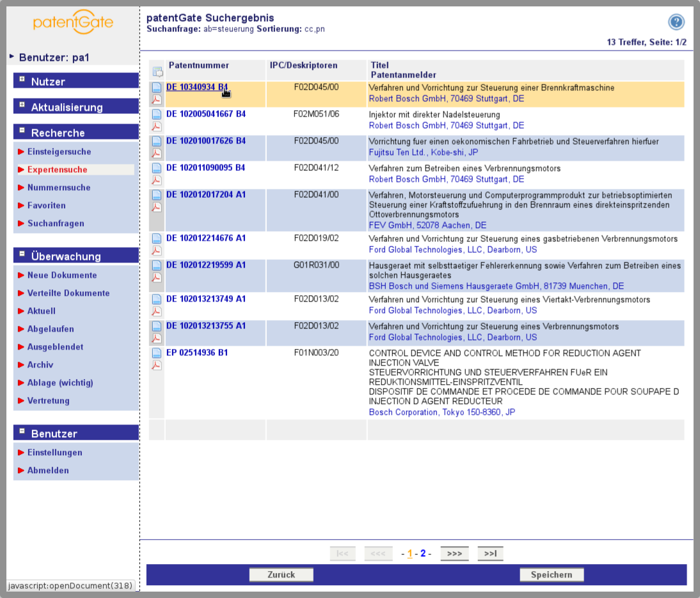Open PDF icon for DE 102011090095 B4
The width and height of the screenshot is (700, 598).
(x=157, y=180)
